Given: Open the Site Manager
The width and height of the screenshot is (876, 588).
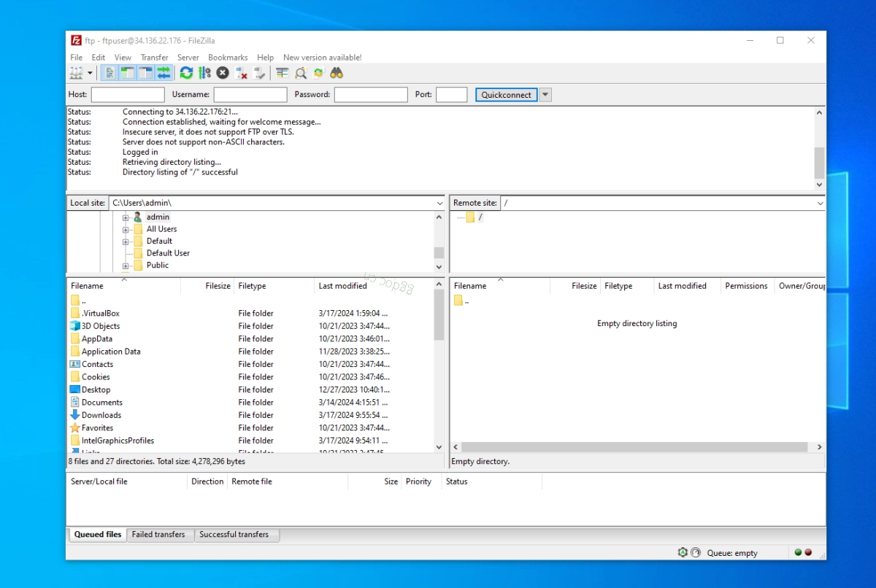Looking at the screenshot, I should [76, 73].
